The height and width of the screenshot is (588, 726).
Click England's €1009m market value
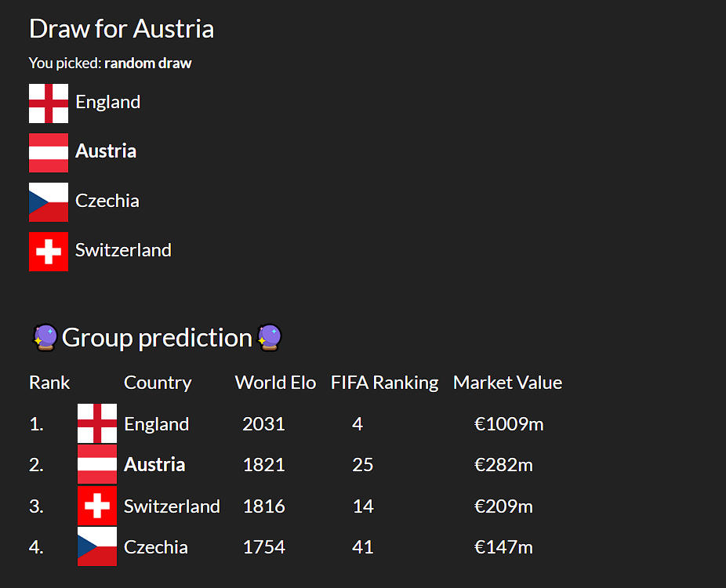(x=509, y=424)
